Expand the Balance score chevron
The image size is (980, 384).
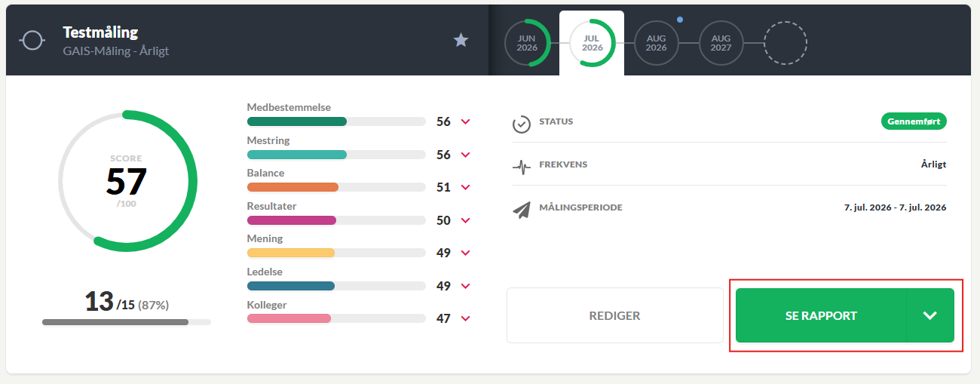click(465, 188)
